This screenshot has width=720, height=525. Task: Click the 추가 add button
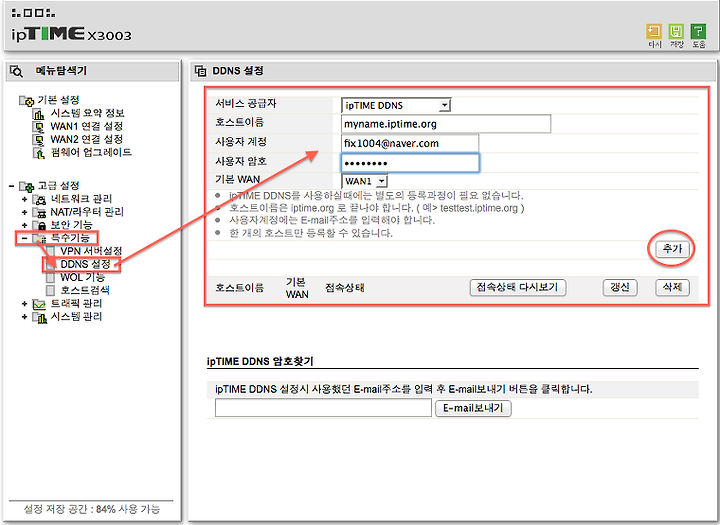tap(672, 248)
